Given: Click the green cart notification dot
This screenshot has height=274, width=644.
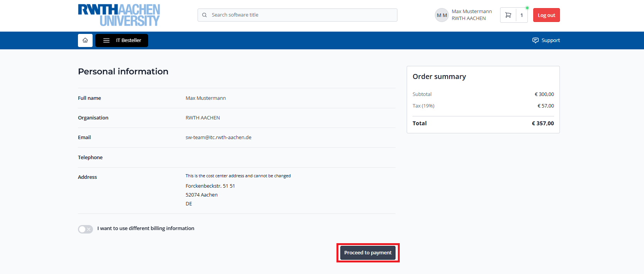Looking at the screenshot, I should pos(527,8).
